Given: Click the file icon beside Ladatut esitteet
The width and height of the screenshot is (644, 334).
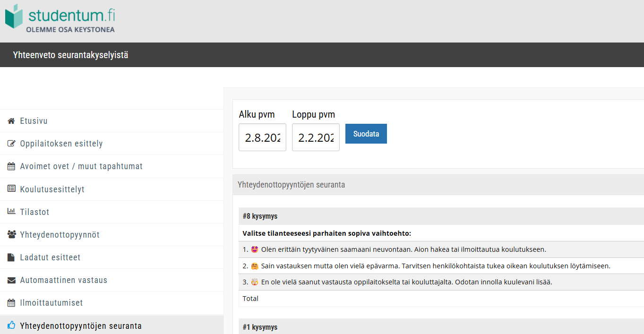Looking at the screenshot, I should (x=11, y=257).
